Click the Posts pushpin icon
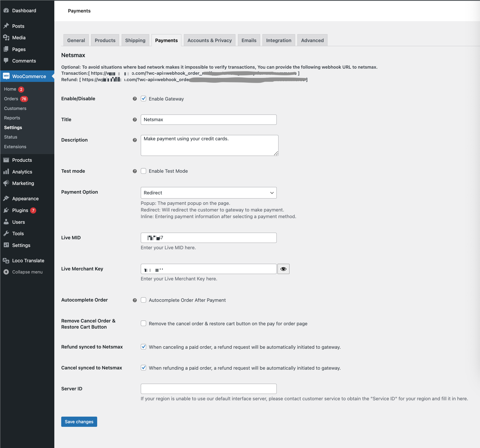 coord(6,26)
